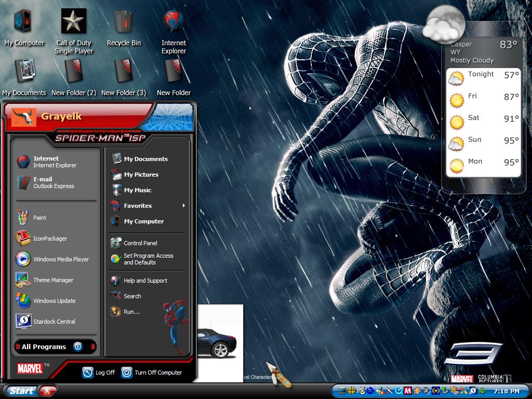Click the car image thumbnail behind Start menu
Image resolution: width=532 pixels, height=399 pixels.
(220, 343)
